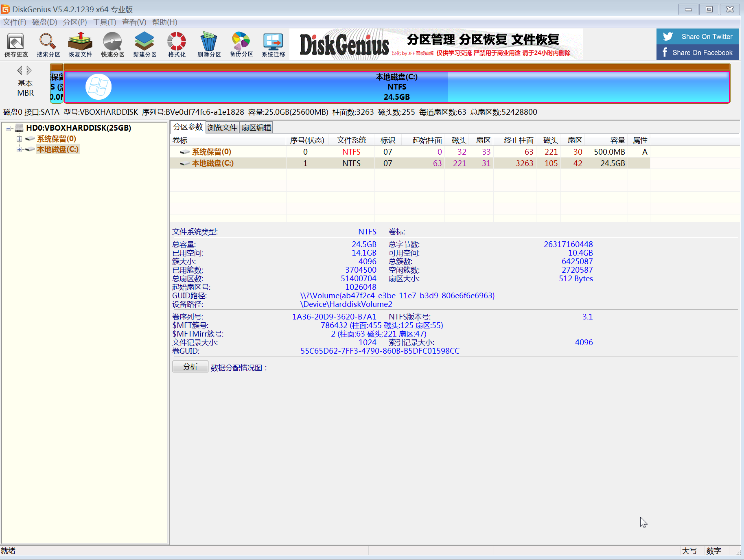Open the 备份分区 backup partition tool
Screen dimensions: 744x560
[241, 45]
